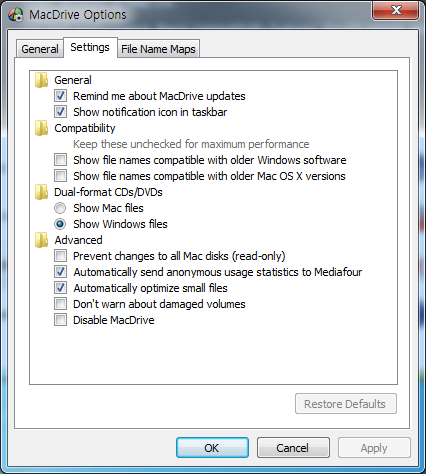Click the Advanced section heading text
This screenshot has width=426, height=474.
pyautogui.click(x=78, y=240)
